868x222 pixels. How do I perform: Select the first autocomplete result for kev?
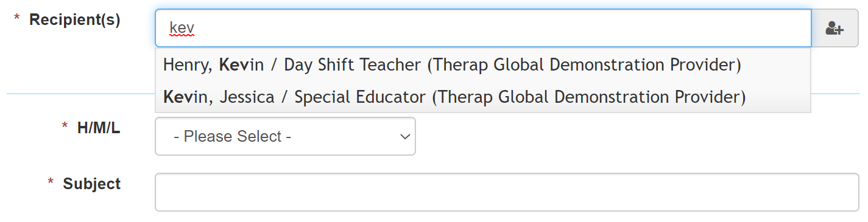(x=483, y=64)
